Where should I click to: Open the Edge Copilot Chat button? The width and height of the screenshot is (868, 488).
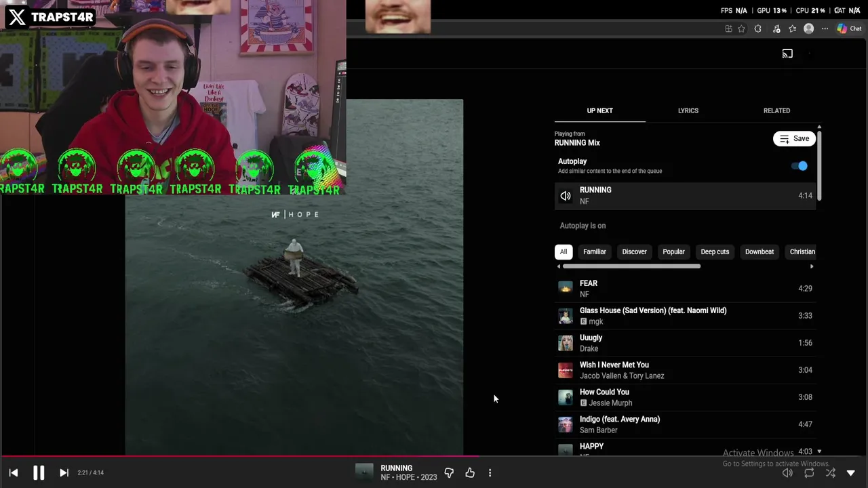(849, 28)
